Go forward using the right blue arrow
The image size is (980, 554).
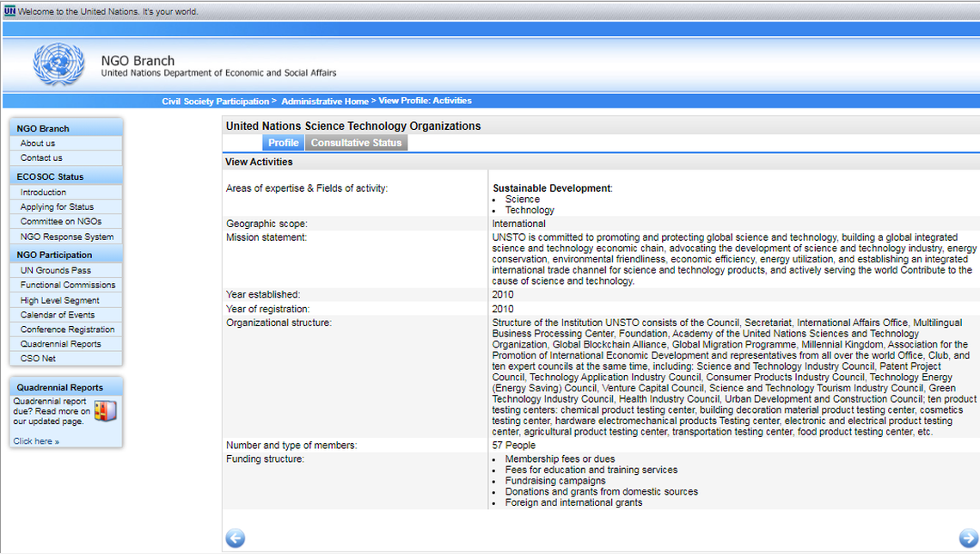[x=969, y=538]
